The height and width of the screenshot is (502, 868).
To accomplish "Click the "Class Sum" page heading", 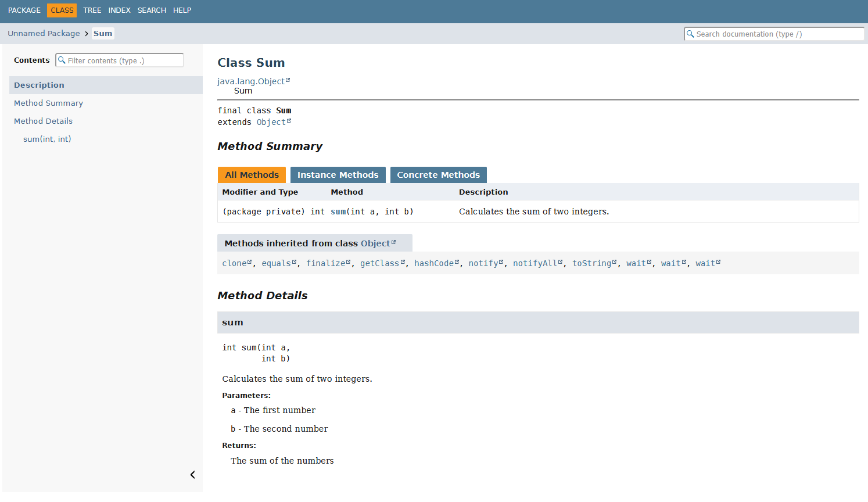I will point(251,63).
